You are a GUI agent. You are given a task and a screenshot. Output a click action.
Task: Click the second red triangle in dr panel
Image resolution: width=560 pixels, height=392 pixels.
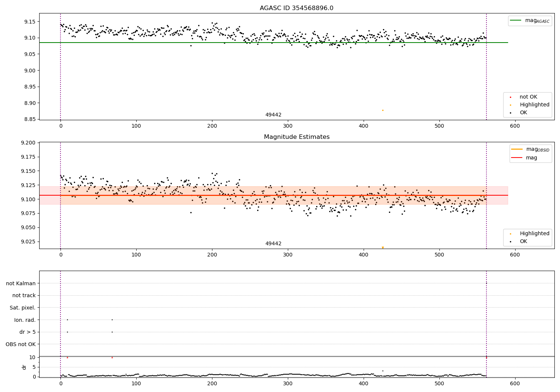112,357
